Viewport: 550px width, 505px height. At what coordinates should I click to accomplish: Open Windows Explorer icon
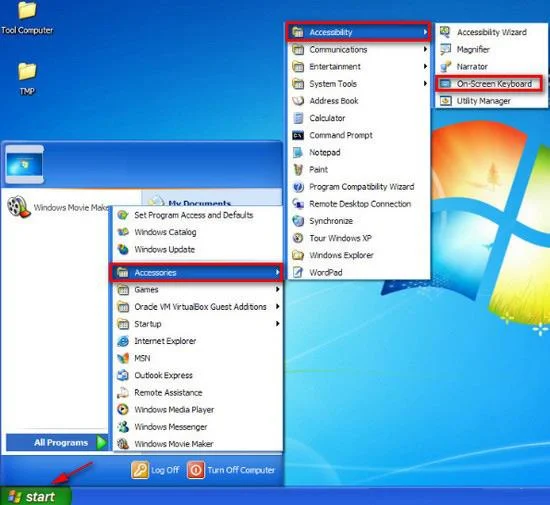[x=298, y=255]
